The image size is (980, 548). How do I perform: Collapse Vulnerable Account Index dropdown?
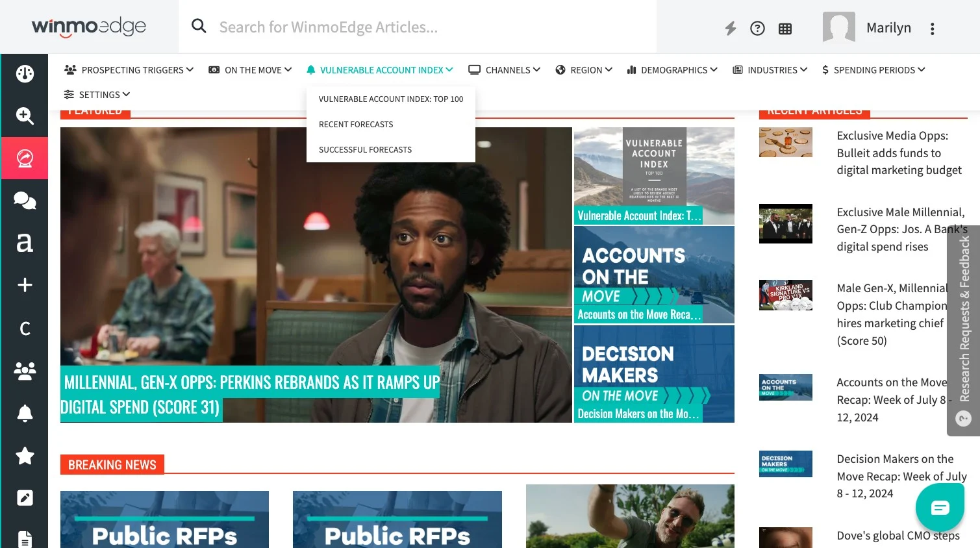(380, 69)
